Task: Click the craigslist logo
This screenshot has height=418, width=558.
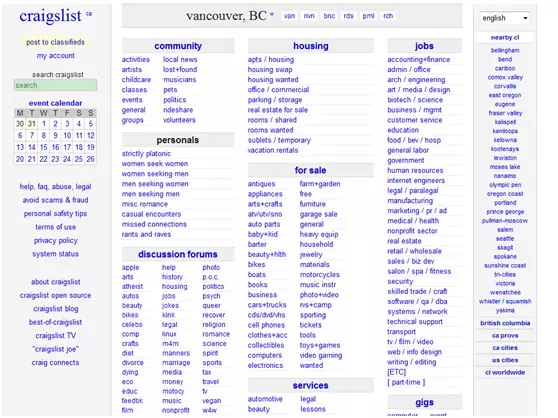Action: click(50, 16)
